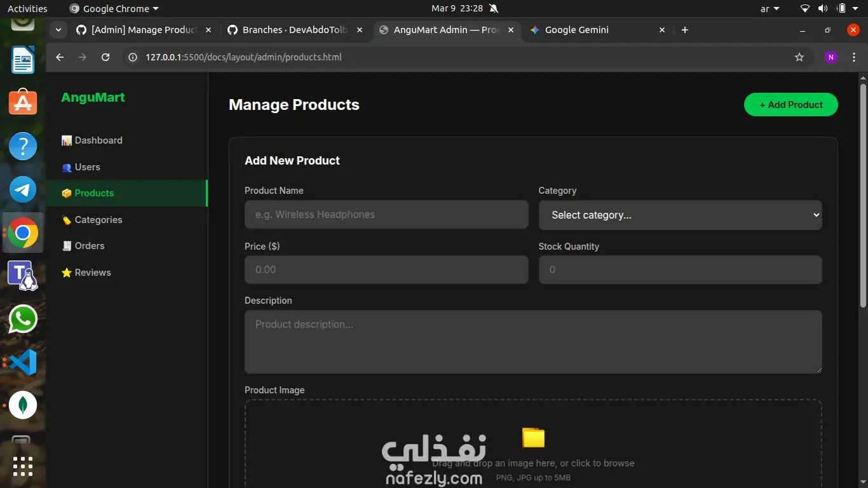This screenshot has height=488, width=868.
Task: Expand the Select category dropdown
Action: [x=680, y=215]
